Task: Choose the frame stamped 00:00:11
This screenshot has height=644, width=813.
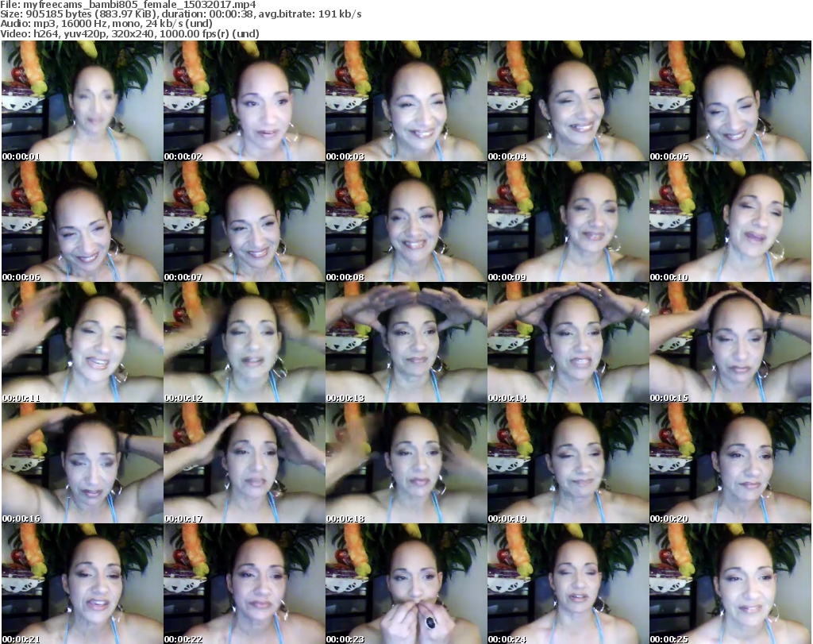Action: (x=82, y=343)
